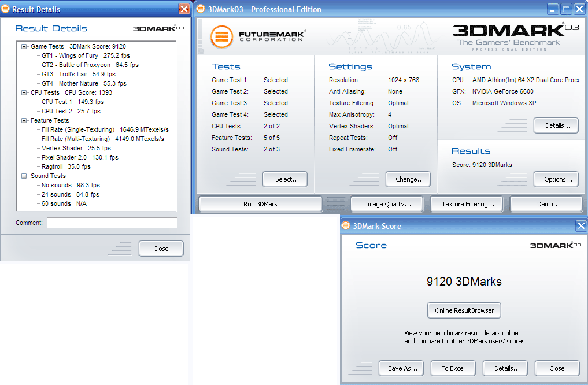Click the Select... button under Tests
The height and width of the screenshot is (385, 588).
tap(285, 179)
